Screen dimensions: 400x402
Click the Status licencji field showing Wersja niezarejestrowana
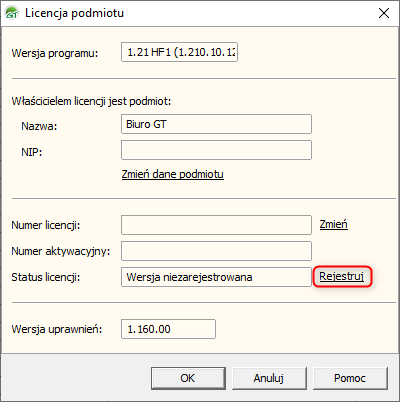tap(216, 277)
